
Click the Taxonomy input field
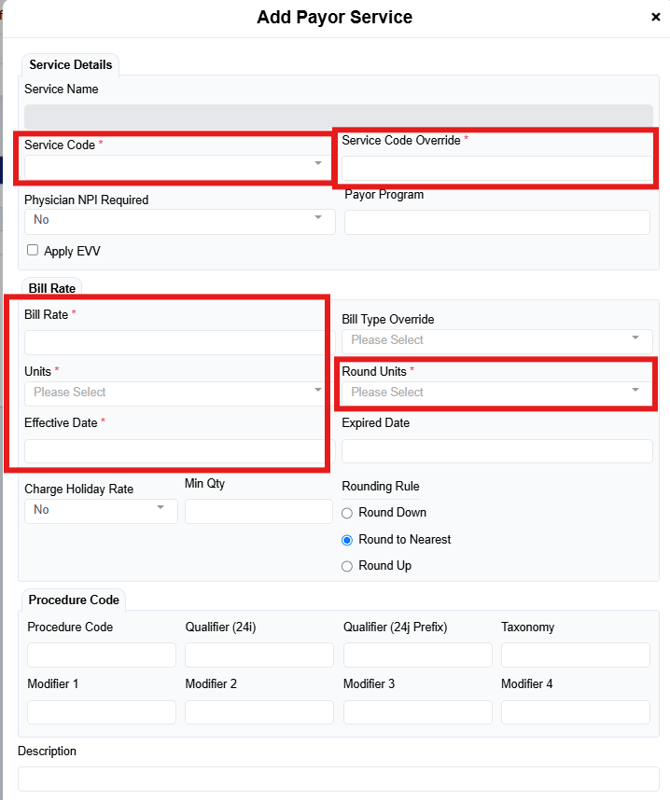(x=575, y=655)
